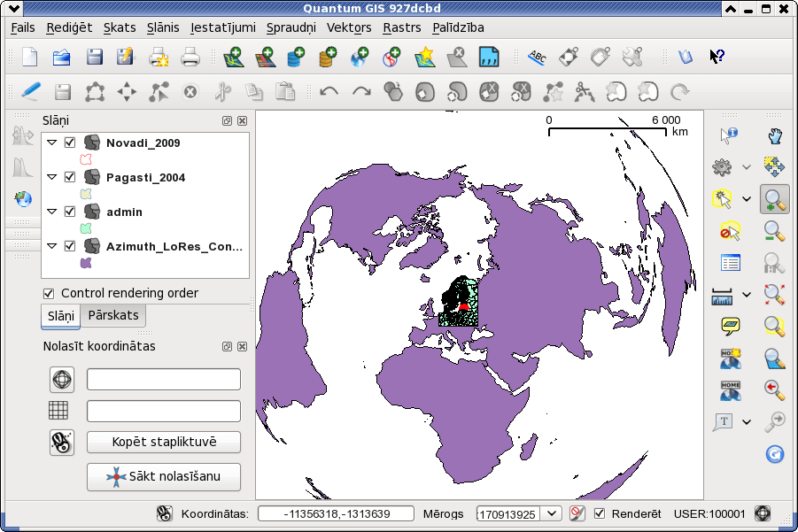Click the Redo arrow icon
798x532 pixels.
(x=361, y=92)
